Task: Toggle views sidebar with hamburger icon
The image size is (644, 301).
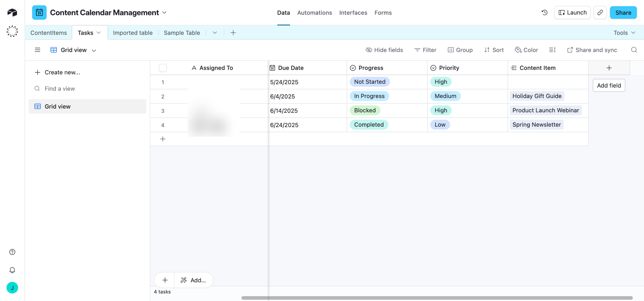Action: point(37,50)
